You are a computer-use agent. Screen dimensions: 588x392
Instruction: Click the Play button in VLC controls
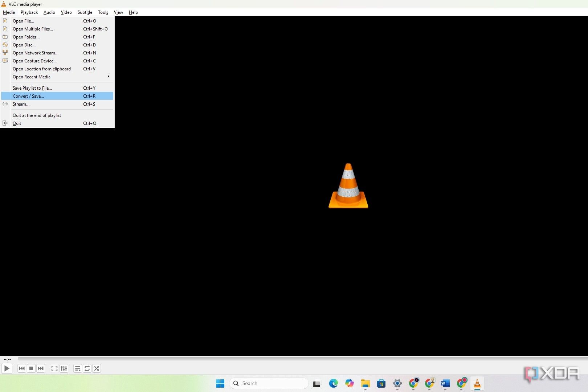tap(7, 368)
